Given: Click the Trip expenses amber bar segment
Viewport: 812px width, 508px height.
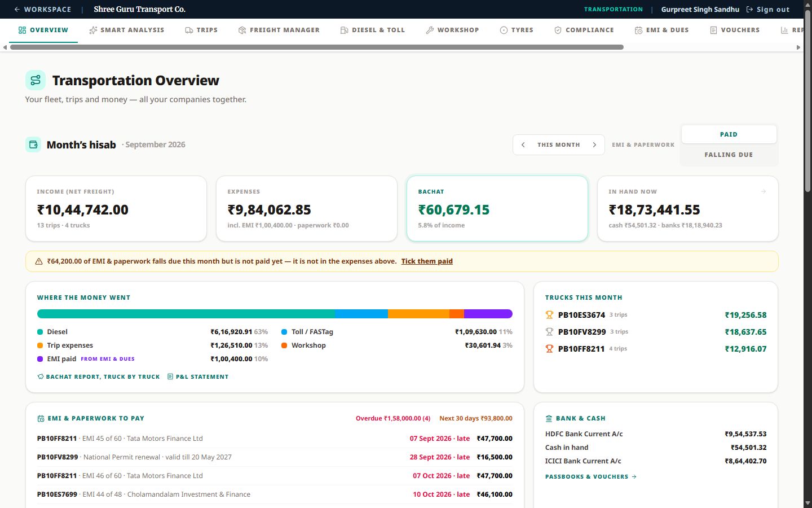Looking at the screenshot, I should 418,314.
